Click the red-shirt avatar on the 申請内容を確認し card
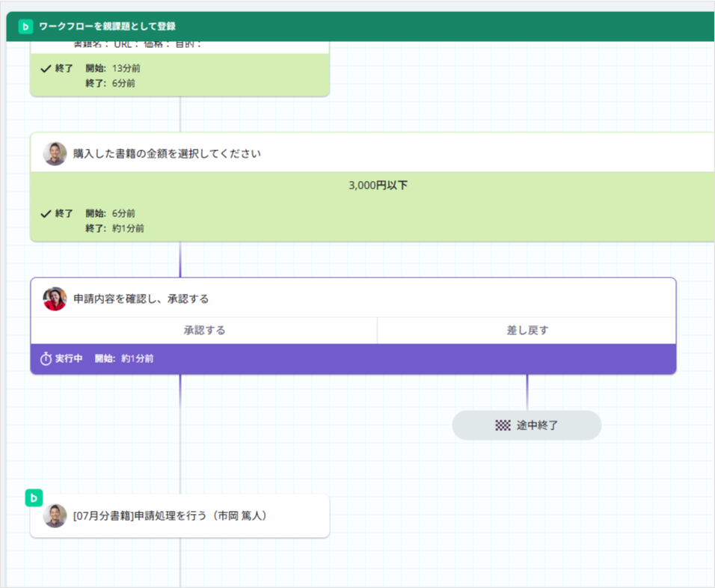This screenshot has width=715, height=588. click(55, 298)
